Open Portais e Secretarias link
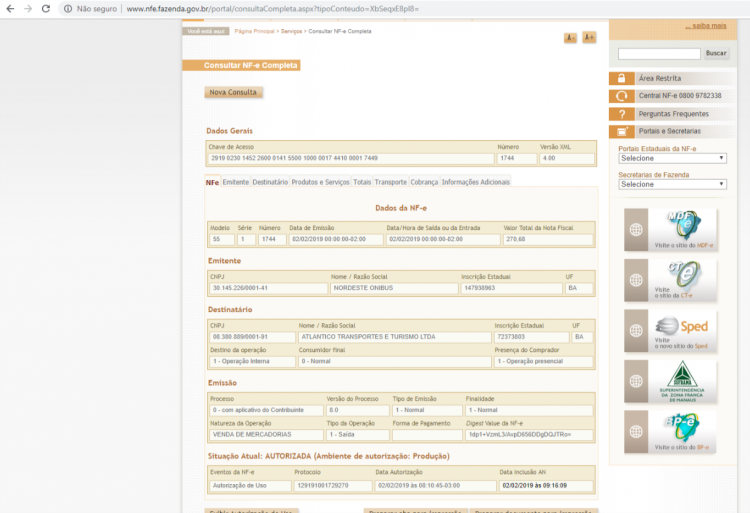The width and height of the screenshot is (750, 513). coord(670,131)
